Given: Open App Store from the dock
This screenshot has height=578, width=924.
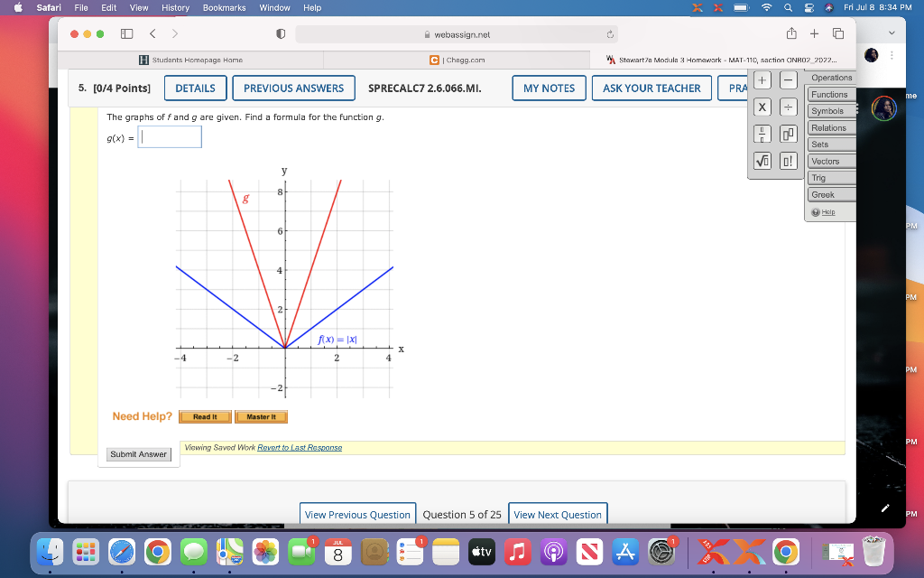Looking at the screenshot, I should 625,552.
